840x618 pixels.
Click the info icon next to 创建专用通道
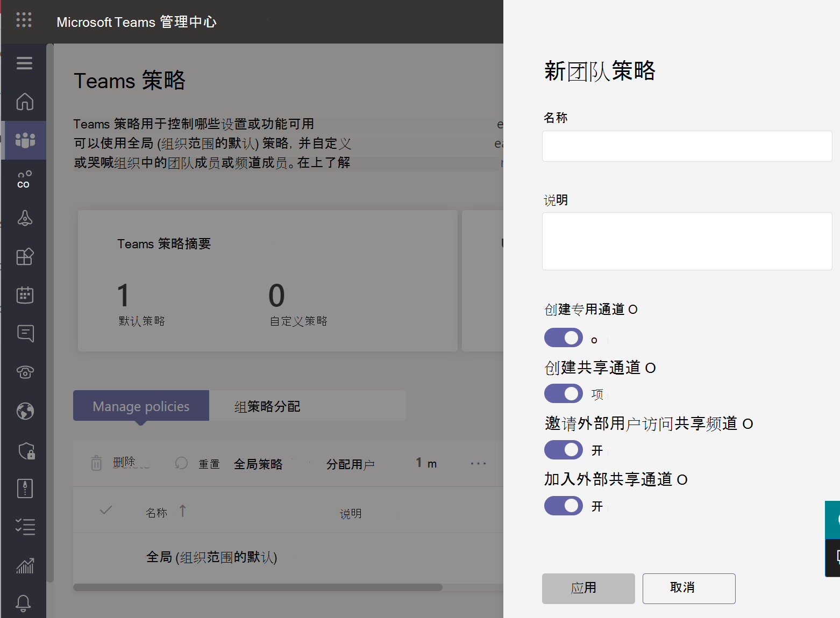(x=633, y=310)
